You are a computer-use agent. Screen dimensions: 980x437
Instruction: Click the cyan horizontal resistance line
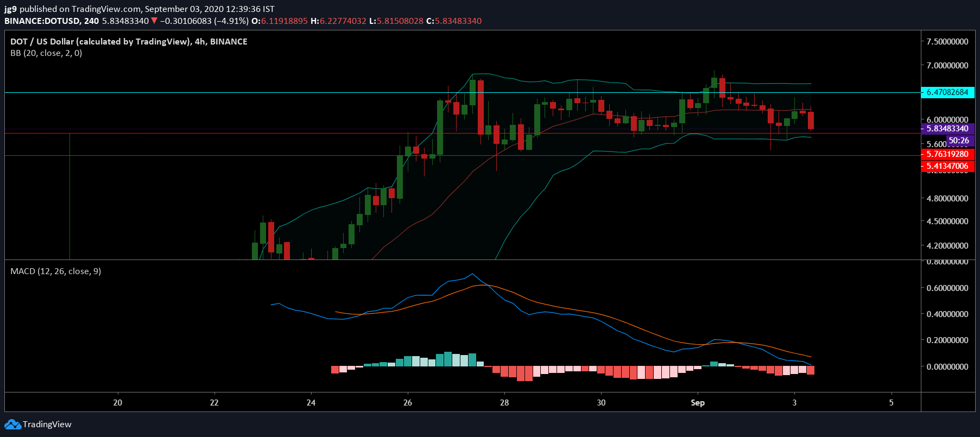coord(463,92)
